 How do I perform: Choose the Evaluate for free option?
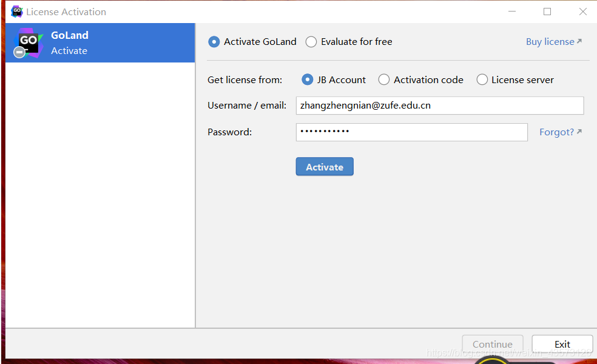pos(311,42)
